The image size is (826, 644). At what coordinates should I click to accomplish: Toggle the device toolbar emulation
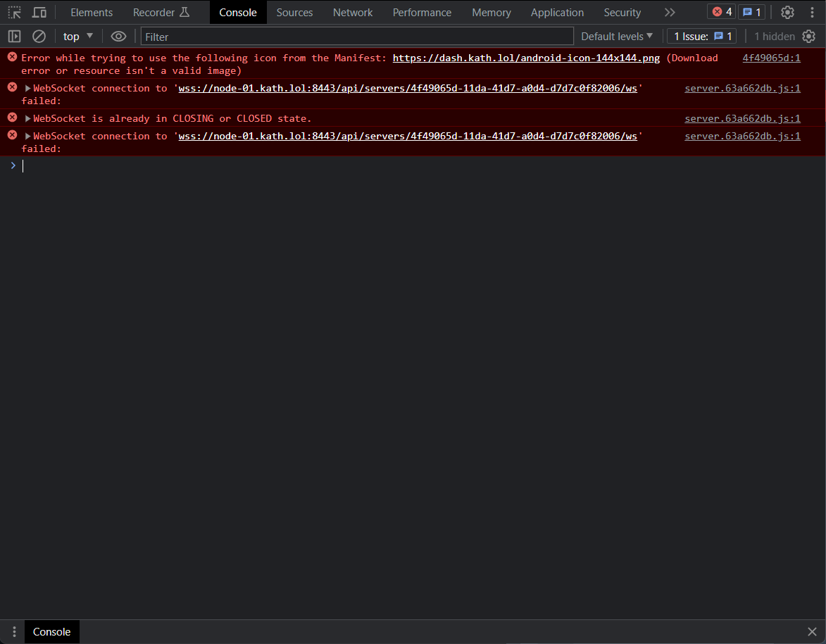coord(39,12)
